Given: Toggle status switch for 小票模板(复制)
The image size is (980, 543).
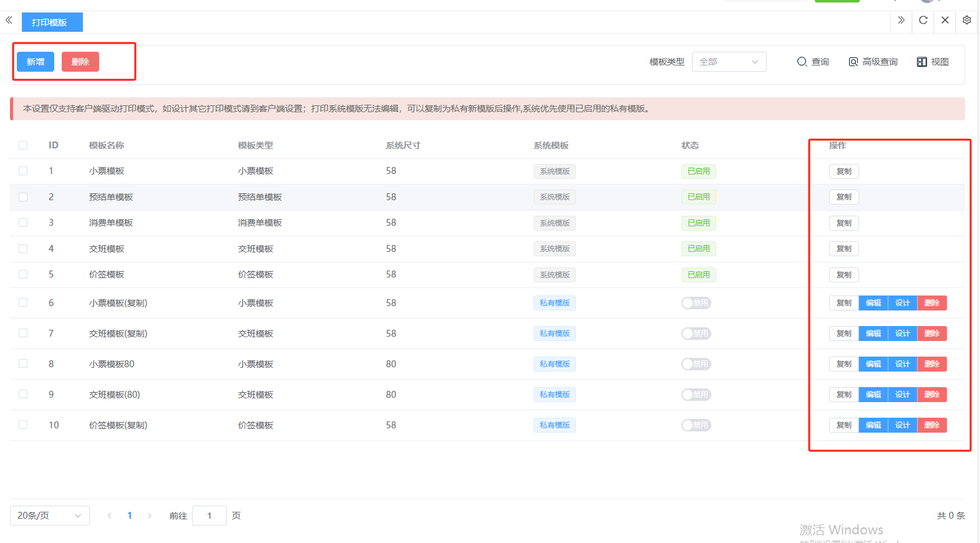Looking at the screenshot, I should [x=696, y=303].
